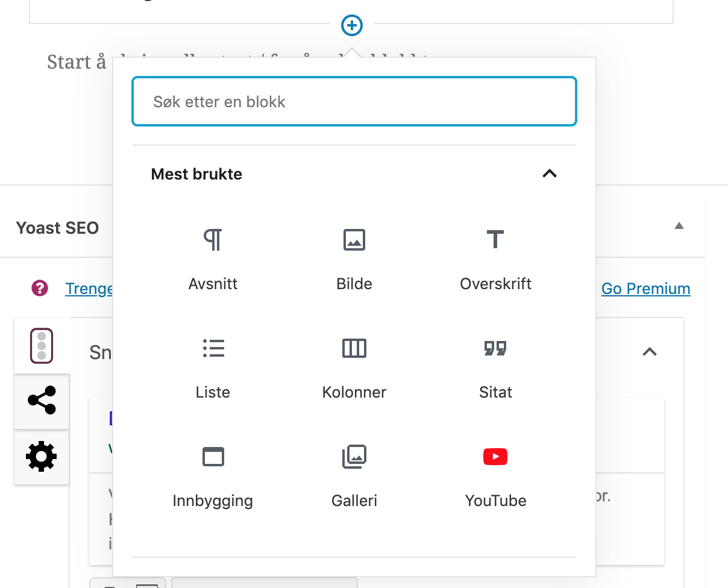Image resolution: width=728 pixels, height=588 pixels.
Task: Insert a Galleri gallery block
Action: click(x=354, y=476)
